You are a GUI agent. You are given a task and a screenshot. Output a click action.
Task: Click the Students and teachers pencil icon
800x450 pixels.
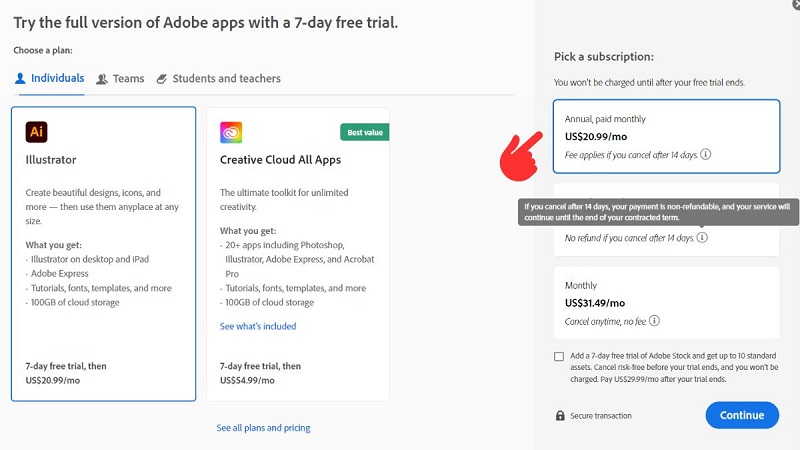[161, 79]
